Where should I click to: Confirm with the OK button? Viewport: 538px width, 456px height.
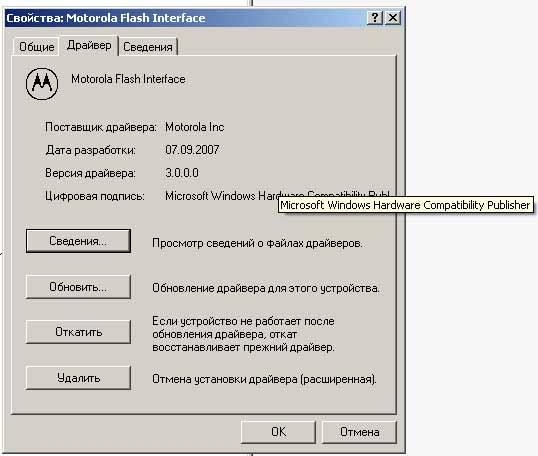tap(278, 432)
